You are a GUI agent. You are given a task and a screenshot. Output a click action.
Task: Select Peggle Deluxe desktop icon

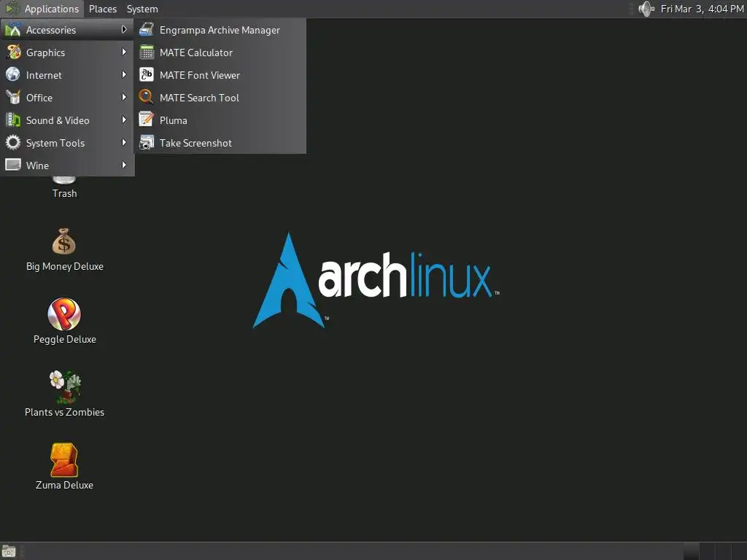[x=64, y=314]
